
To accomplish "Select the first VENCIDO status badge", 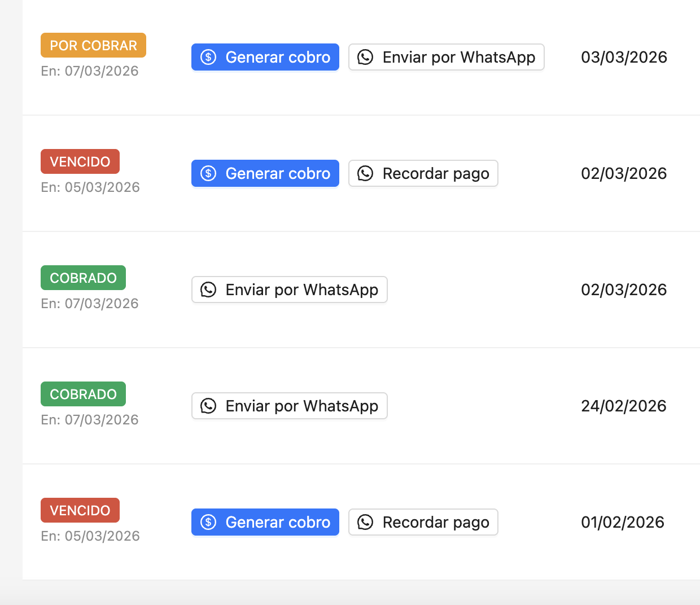I will (x=80, y=161).
